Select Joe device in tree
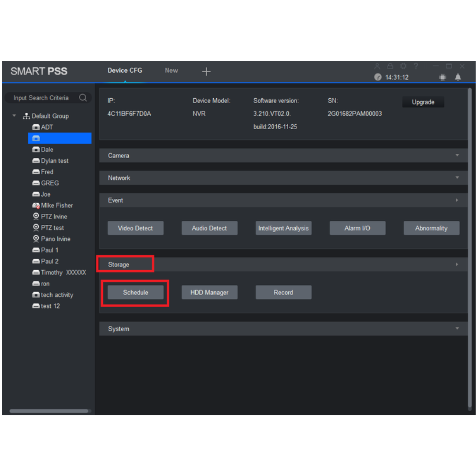This screenshot has width=476, height=476. tap(45, 194)
